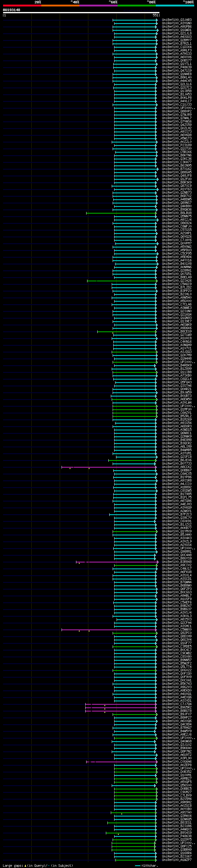Open hit UniRef100_A4XUU3

coord(177,37)
